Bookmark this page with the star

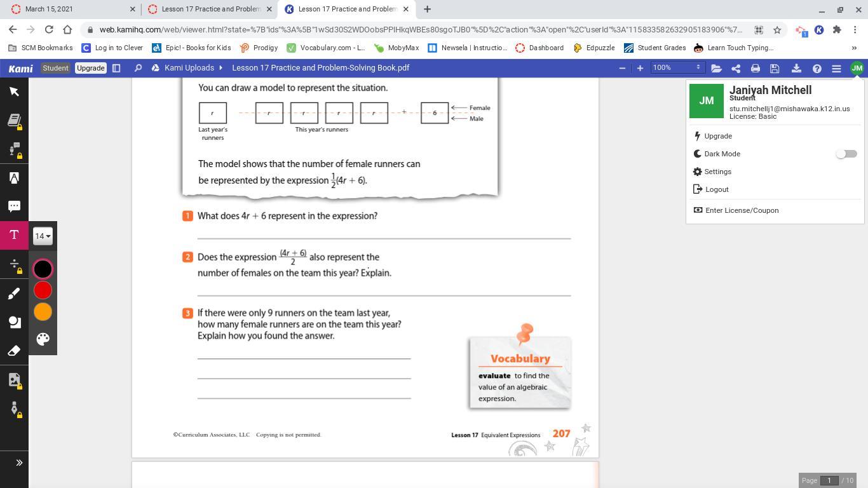(x=776, y=30)
